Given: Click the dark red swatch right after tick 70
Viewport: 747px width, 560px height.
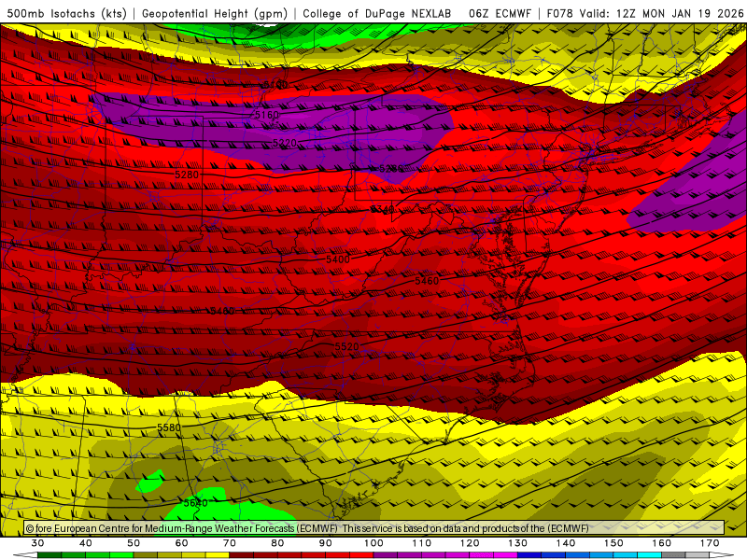Looking at the screenshot, I should coord(241,555).
